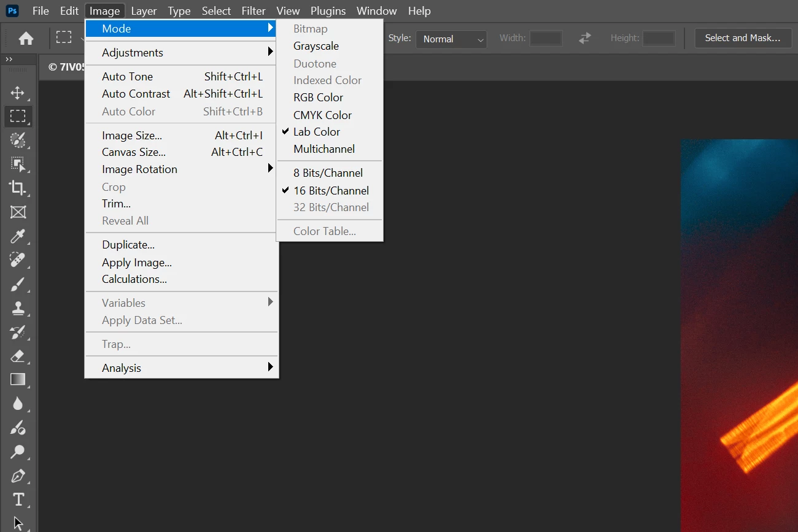Screen dimensions: 798x532
Task: Switch image mode to Multichannel
Action: 330,149
